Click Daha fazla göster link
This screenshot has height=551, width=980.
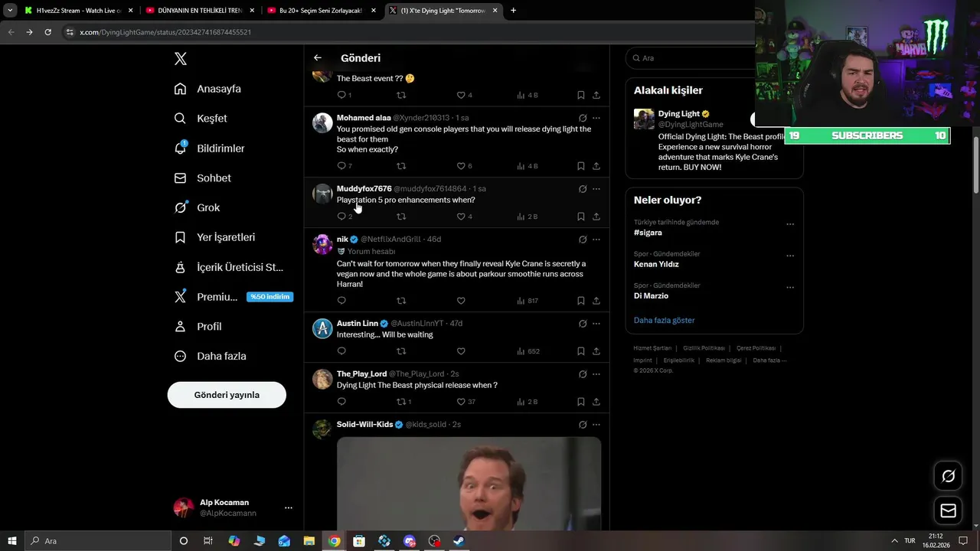664,320
